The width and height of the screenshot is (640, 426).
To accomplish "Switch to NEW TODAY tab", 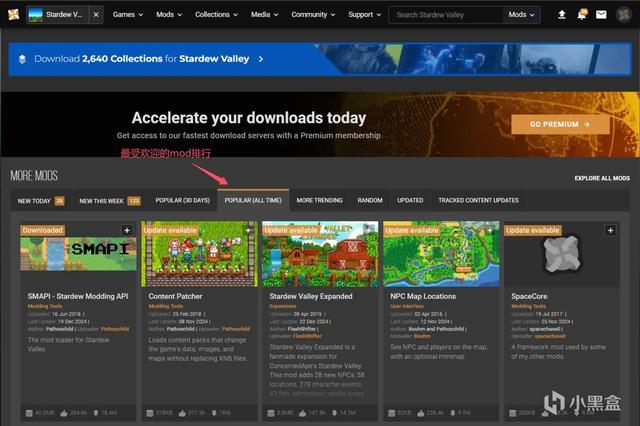I will (x=41, y=201).
